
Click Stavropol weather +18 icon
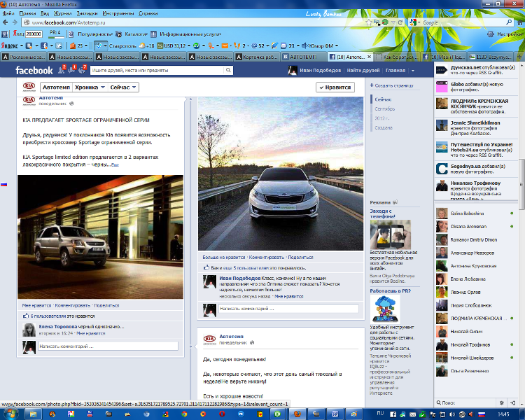pyautogui.click(x=142, y=45)
